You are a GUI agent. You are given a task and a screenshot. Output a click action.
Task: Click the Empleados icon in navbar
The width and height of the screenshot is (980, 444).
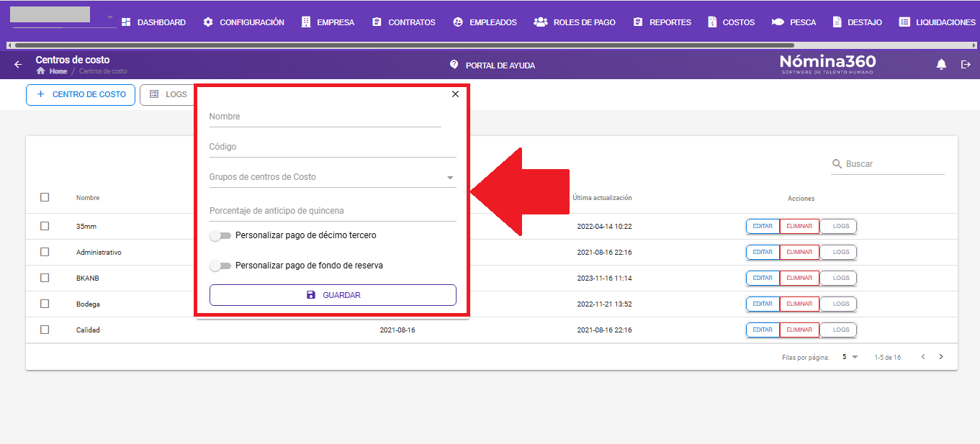458,22
